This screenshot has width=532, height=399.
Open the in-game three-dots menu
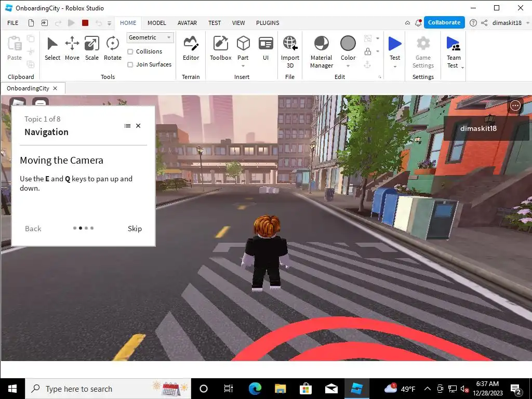tap(515, 106)
